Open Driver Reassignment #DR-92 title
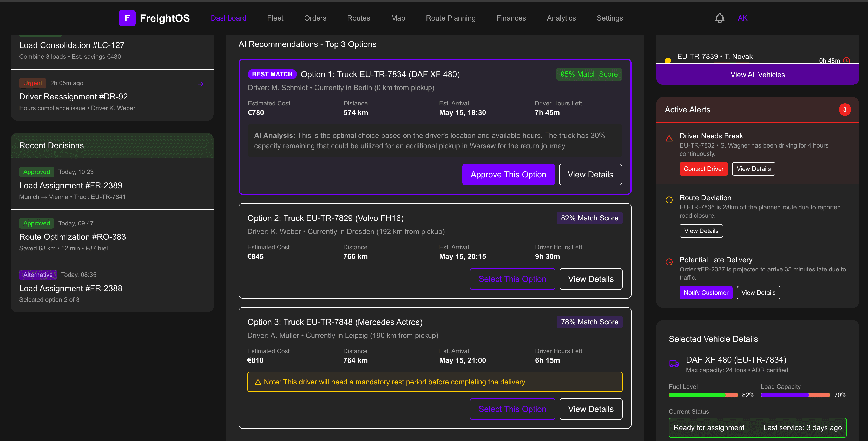The height and width of the screenshot is (441, 868). pos(74,97)
